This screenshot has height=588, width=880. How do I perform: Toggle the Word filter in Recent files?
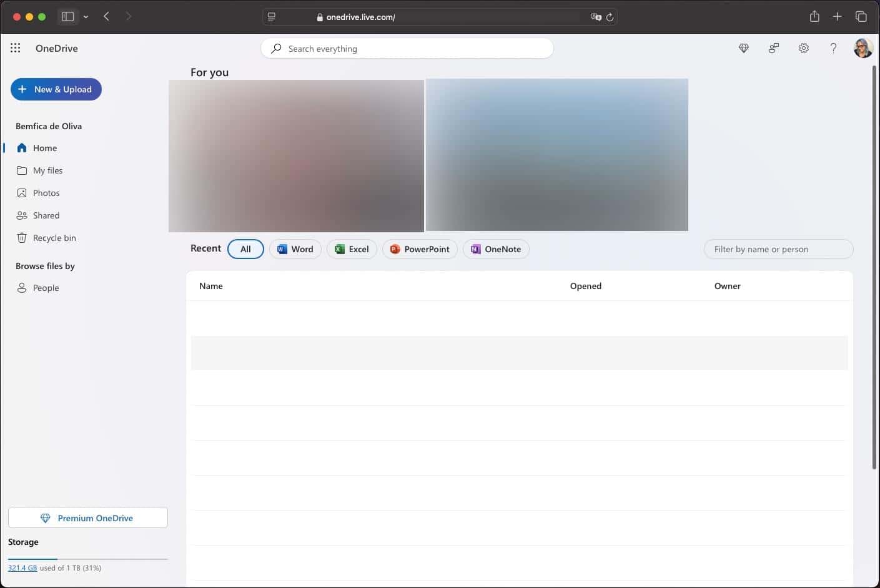point(295,249)
